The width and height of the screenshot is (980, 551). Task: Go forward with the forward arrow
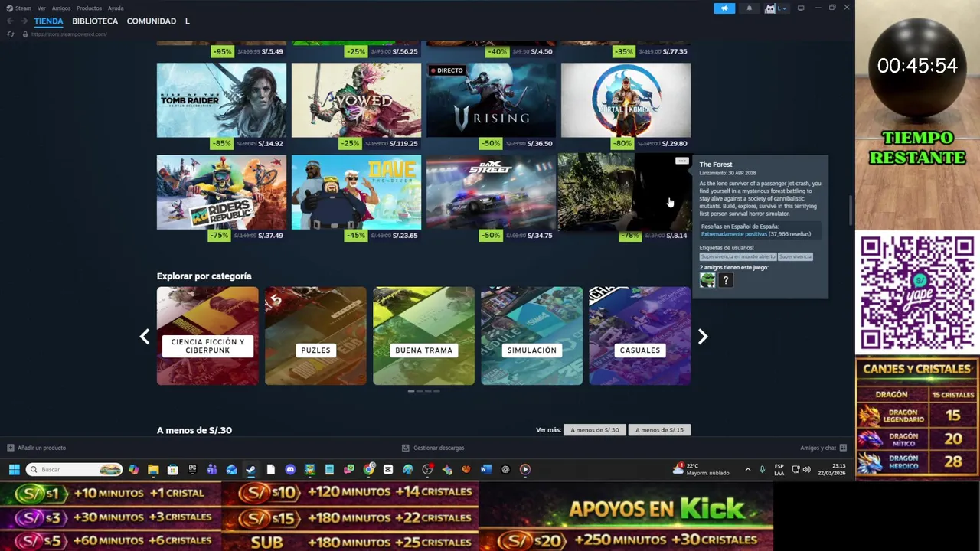click(24, 21)
